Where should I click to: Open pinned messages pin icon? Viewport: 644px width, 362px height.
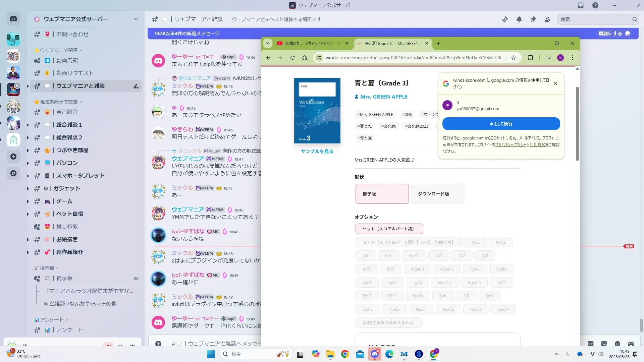pos(533,19)
